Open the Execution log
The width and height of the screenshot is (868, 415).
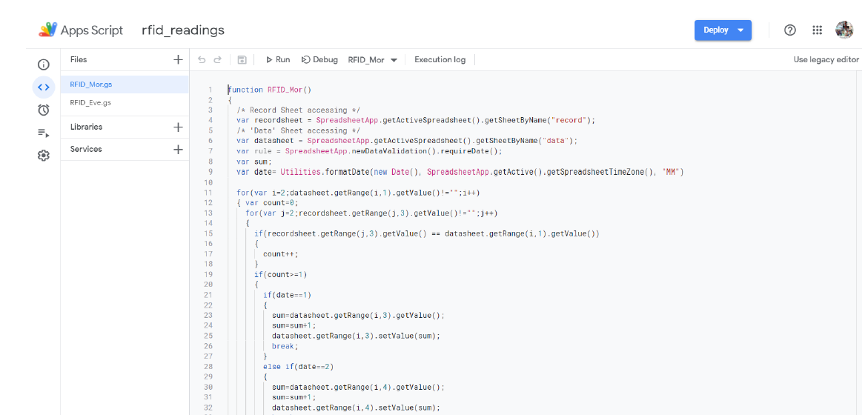(440, 60)
